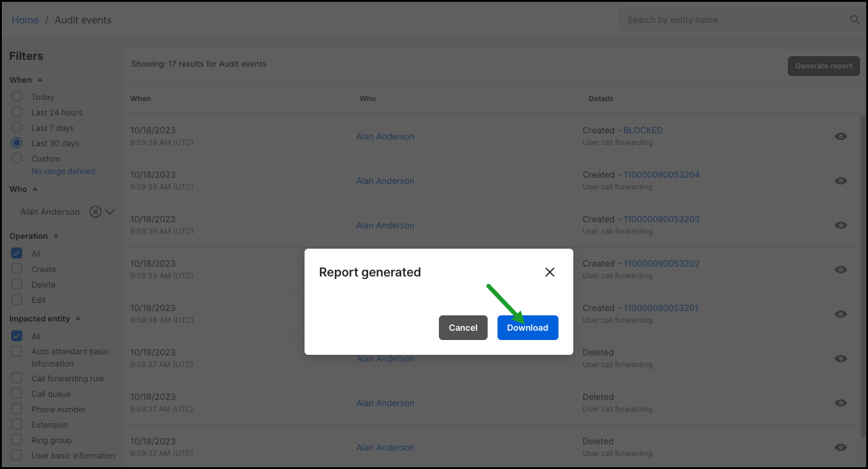This screenshot has height=469, width=868.
Task: Open Alan Anderson in the 110000090053203 row
Action: [x=385, y=225]
